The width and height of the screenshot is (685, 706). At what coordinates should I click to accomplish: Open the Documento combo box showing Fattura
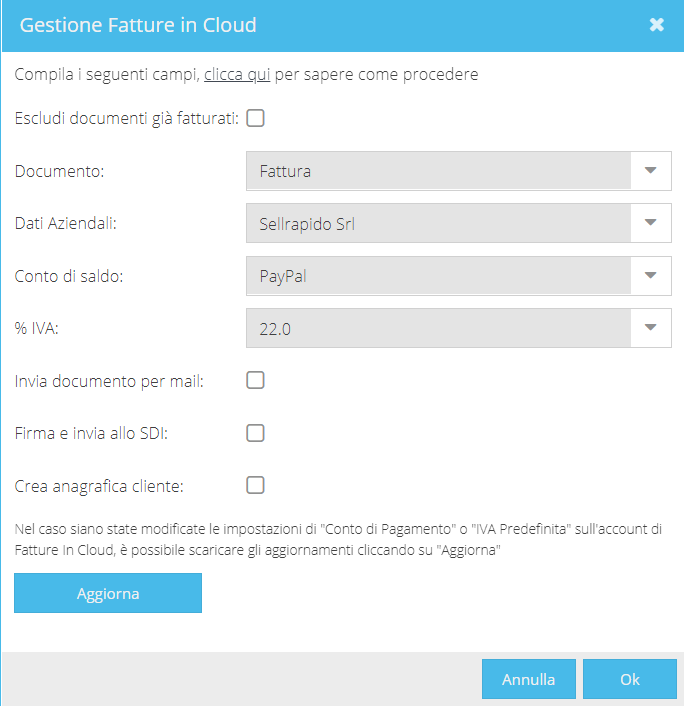coord(458,171)
